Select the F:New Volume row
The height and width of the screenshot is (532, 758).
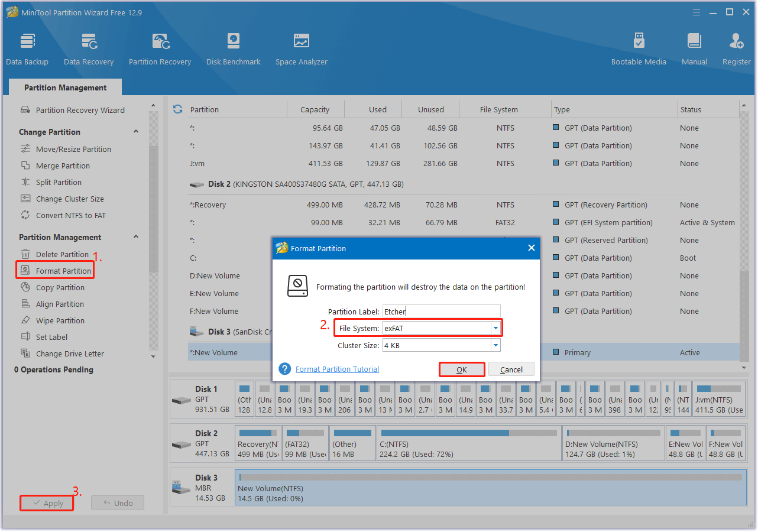tap(464, 311)
